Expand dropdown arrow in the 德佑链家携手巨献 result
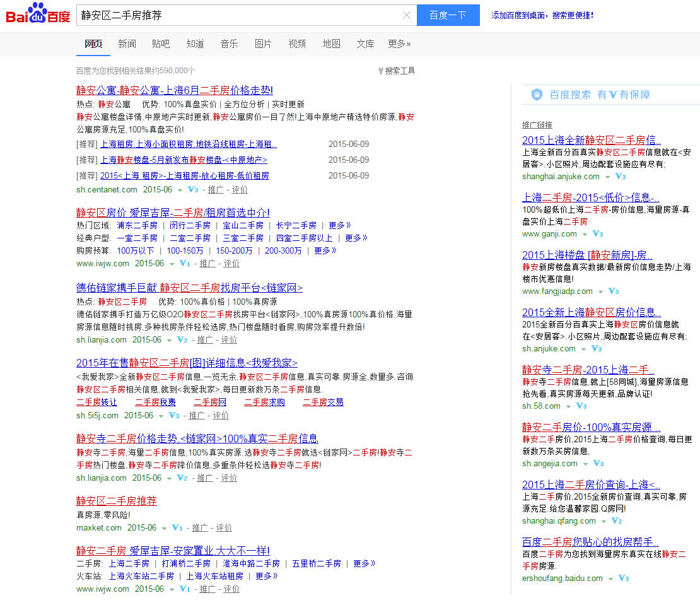Viewport: 700px width, 605px height. 169,340
